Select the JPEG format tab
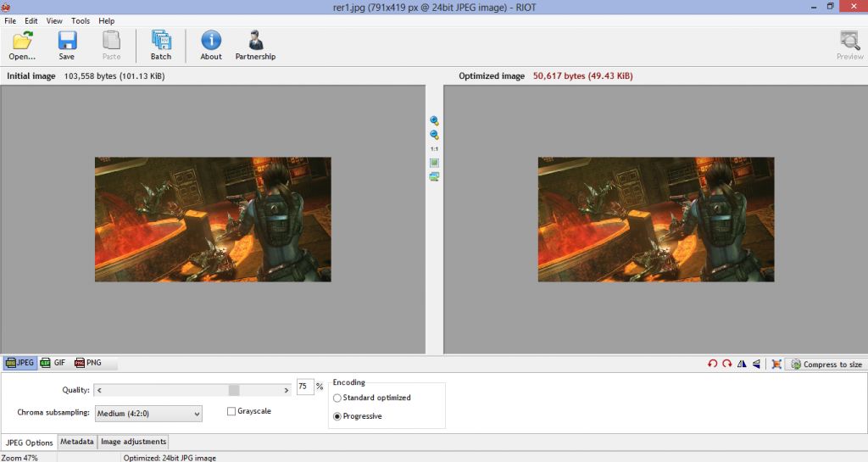 click(20, 363)
